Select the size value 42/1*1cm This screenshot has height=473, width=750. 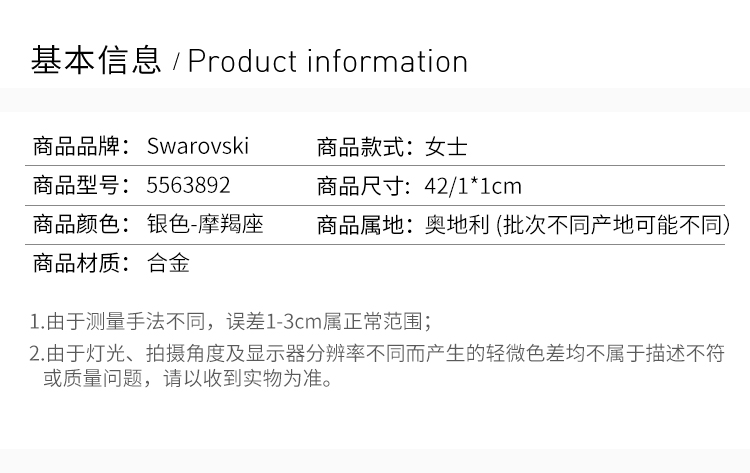tap(473, 186)
